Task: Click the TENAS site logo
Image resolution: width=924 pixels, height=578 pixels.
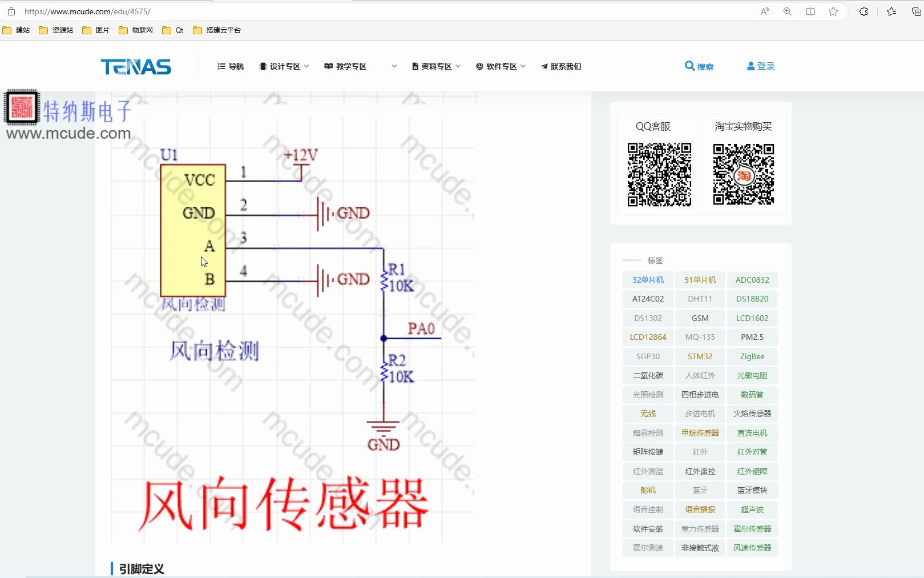Action: [136, 67]
